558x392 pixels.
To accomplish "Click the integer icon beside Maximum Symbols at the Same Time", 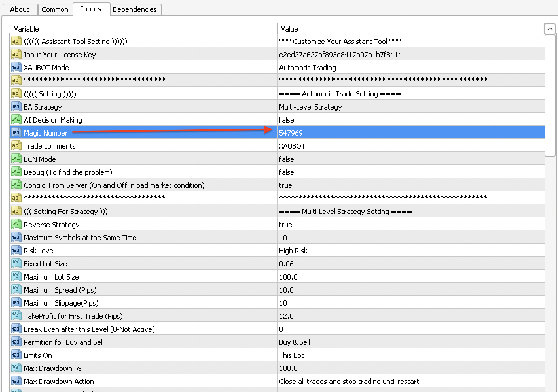I will pos(16,237).
